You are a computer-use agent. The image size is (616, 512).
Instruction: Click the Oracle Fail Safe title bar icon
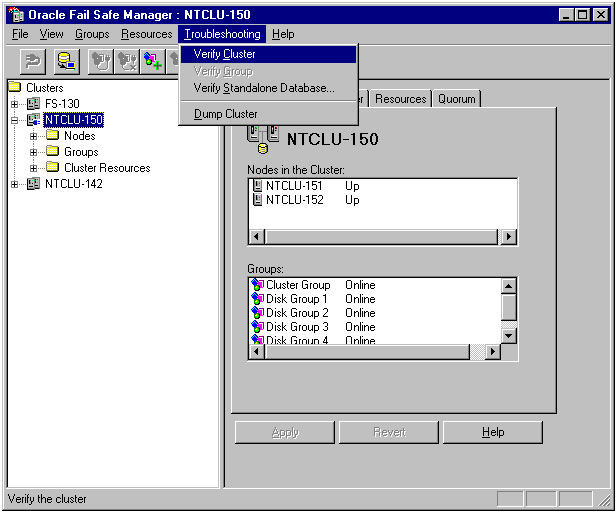pyautogui.click(x=16, y=15)
